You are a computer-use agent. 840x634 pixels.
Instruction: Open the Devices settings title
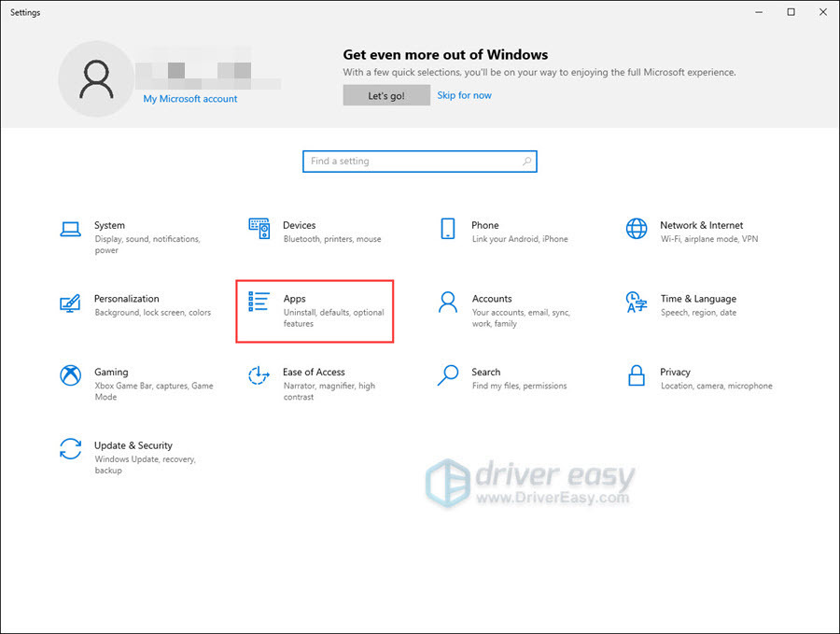click(x=300, y=225)
